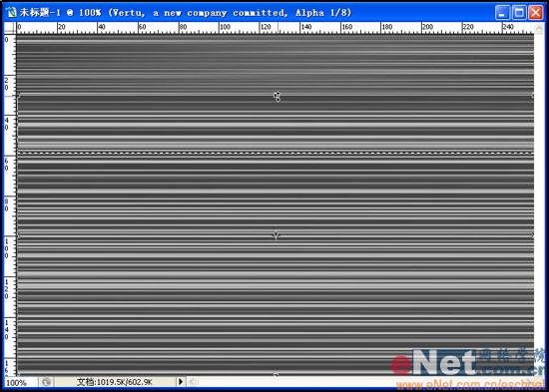Click the top-right corner transform handle
Viewport: 549px width, 392px height.
coord(533,95)
